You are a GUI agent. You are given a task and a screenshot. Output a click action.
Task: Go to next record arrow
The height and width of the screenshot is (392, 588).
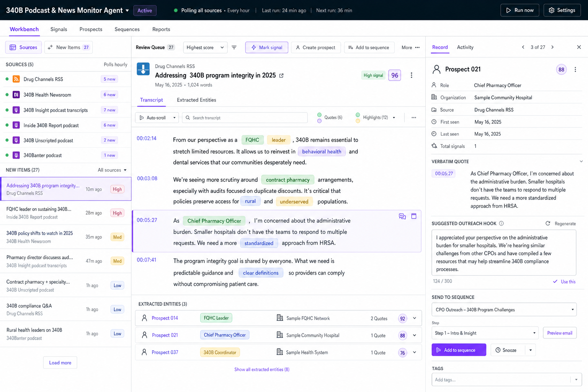point(552,47)
